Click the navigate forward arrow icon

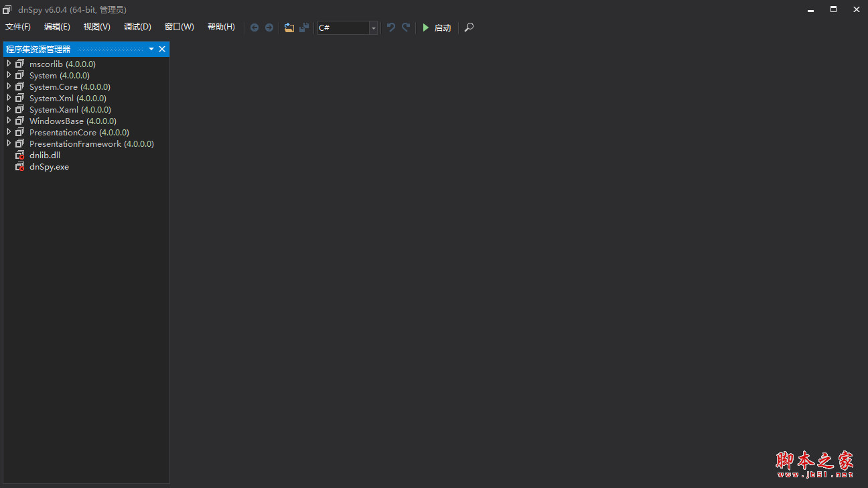point(269,27)
